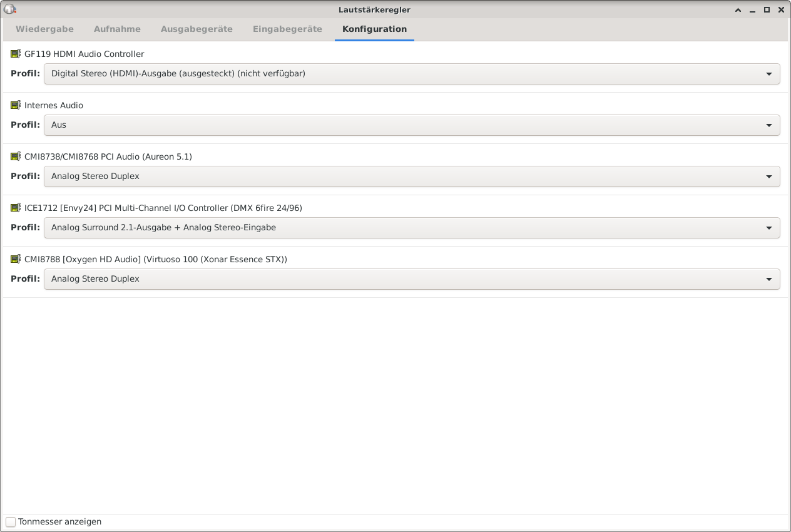
Task: Click the CMI8738 Aureon 5.1 card icon
Action: coord(16,156)
